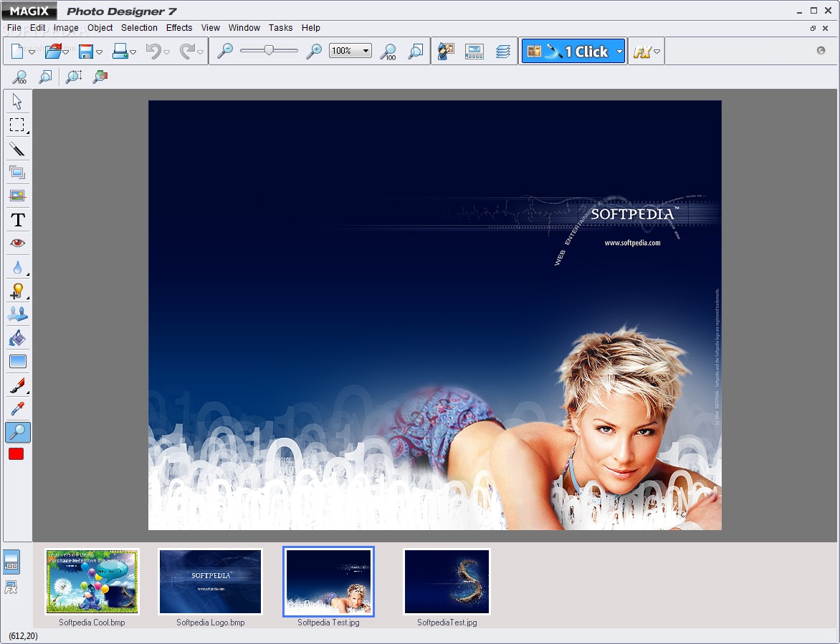Select the light bulb dodge tool

pos(18,291)
